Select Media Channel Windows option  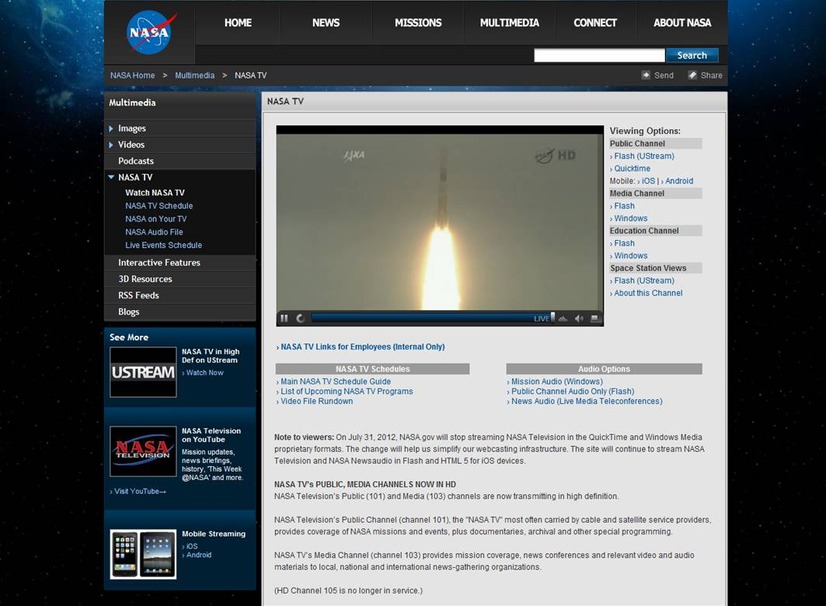(x=630, y=218)
